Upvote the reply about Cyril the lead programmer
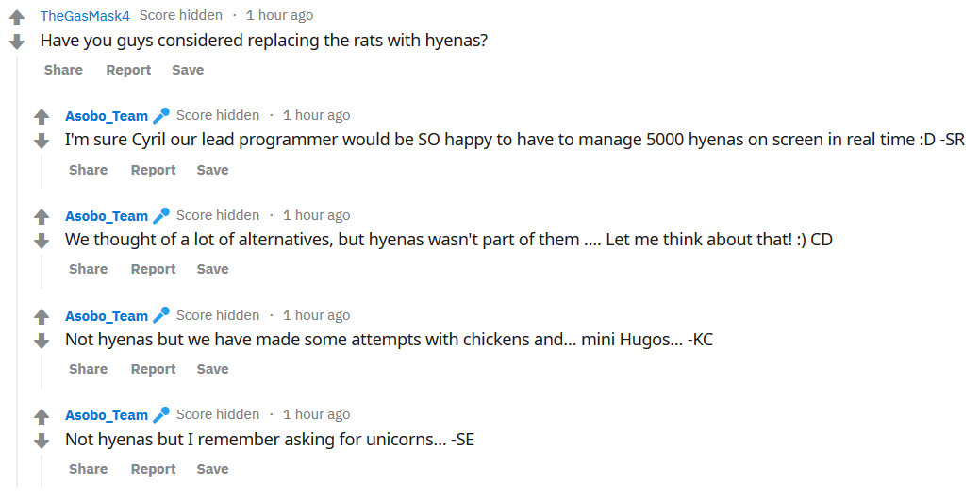Screen dimensions: 980x502 [41, 117]
